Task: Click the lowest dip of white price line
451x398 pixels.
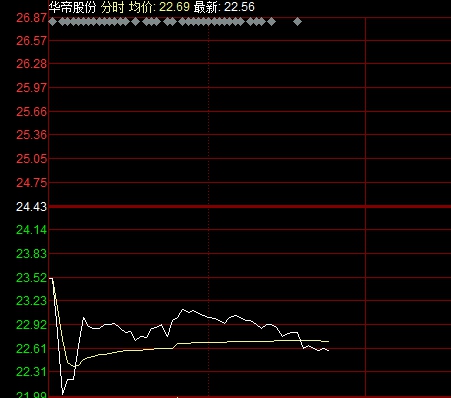Action: (x=63, y=393)
